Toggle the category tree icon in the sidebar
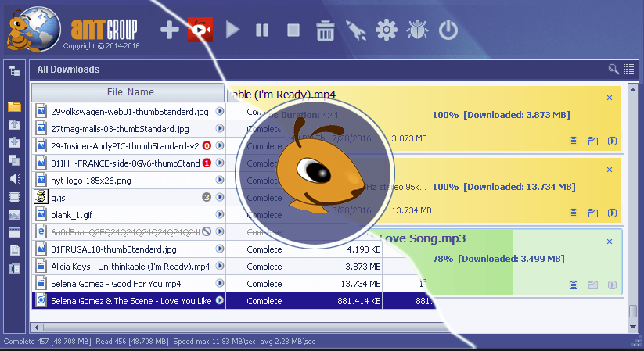This screenshot has height=351, width=644. tap(14, 71)
